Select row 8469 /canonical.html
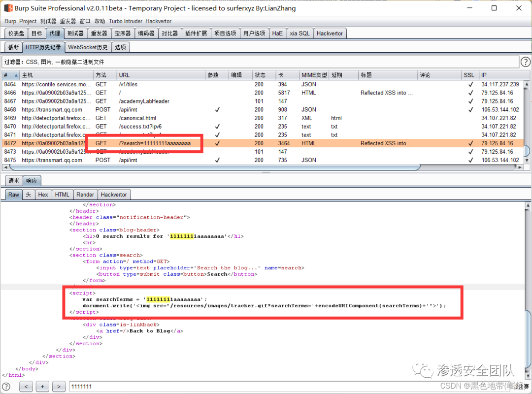This screenshot has height=394, width=532. click(x=263, y=118)
